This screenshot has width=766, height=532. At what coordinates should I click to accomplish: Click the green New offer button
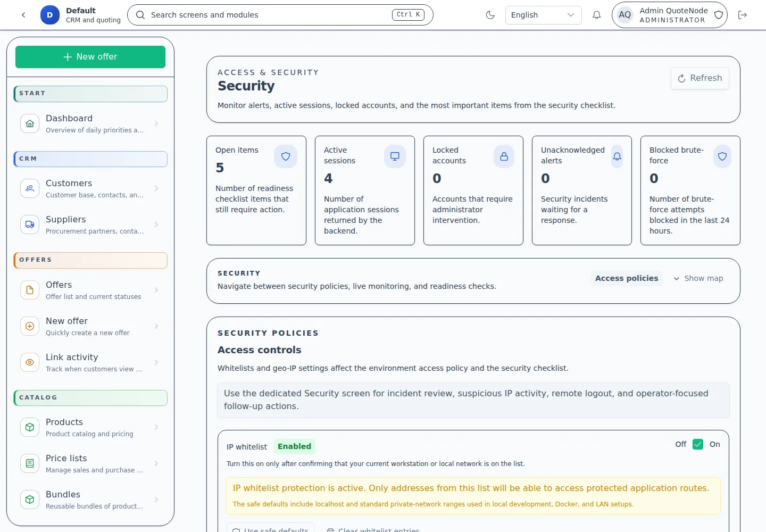tap(90, 57)
